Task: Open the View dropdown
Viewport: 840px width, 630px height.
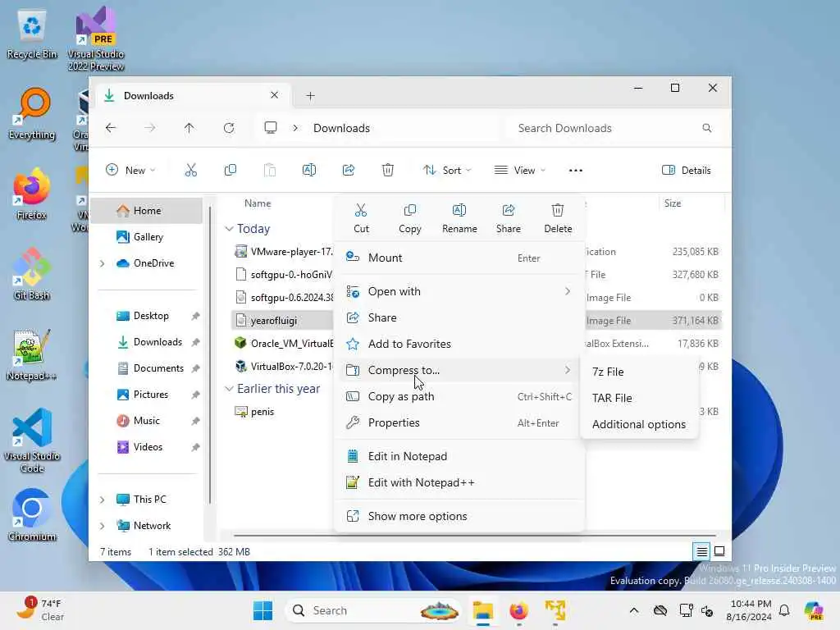Action: point(519,171)
